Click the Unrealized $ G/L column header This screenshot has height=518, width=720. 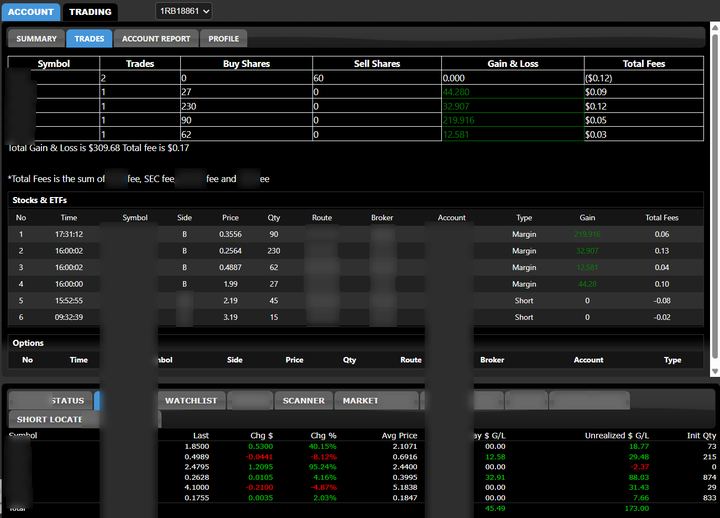pyautogui.click(x=617, y=435)
